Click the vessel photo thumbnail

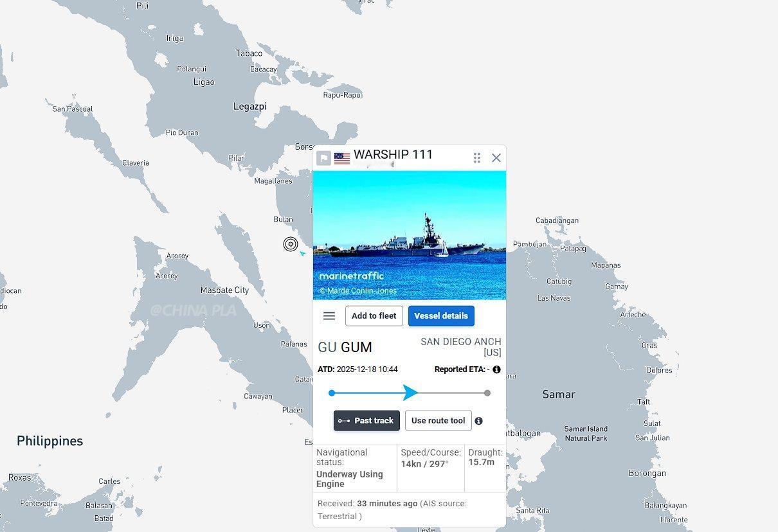[x=410, y=235]
